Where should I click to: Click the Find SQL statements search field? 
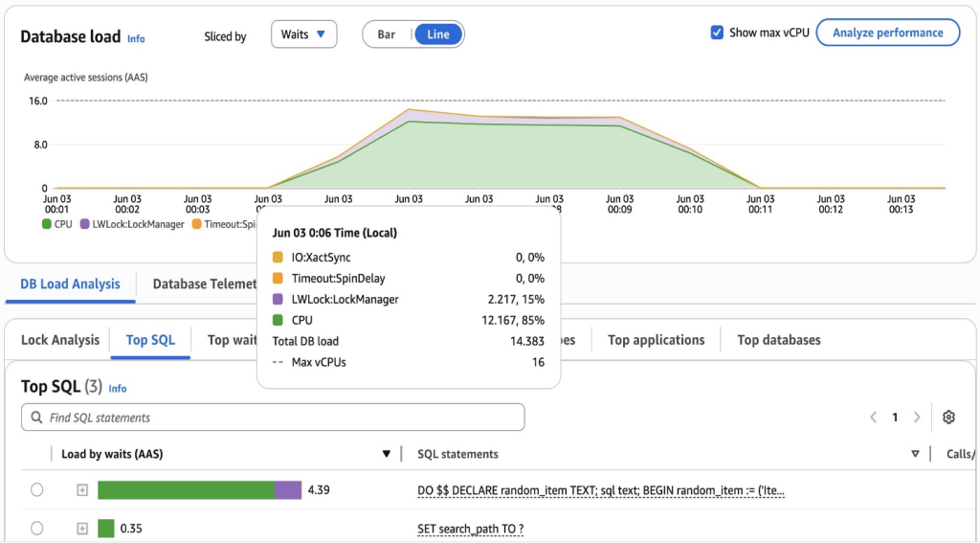coord(273,418)
